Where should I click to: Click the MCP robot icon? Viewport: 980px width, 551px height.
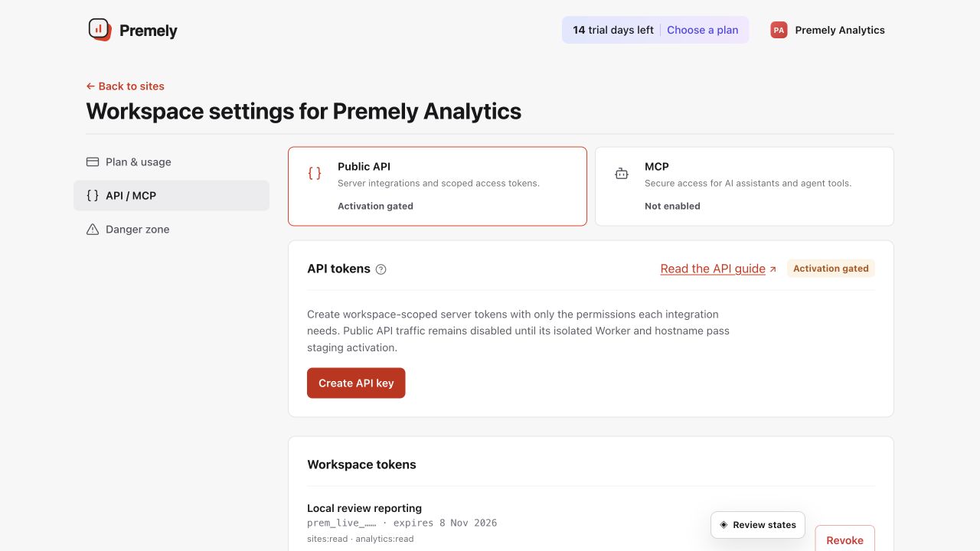pos(622,174)
